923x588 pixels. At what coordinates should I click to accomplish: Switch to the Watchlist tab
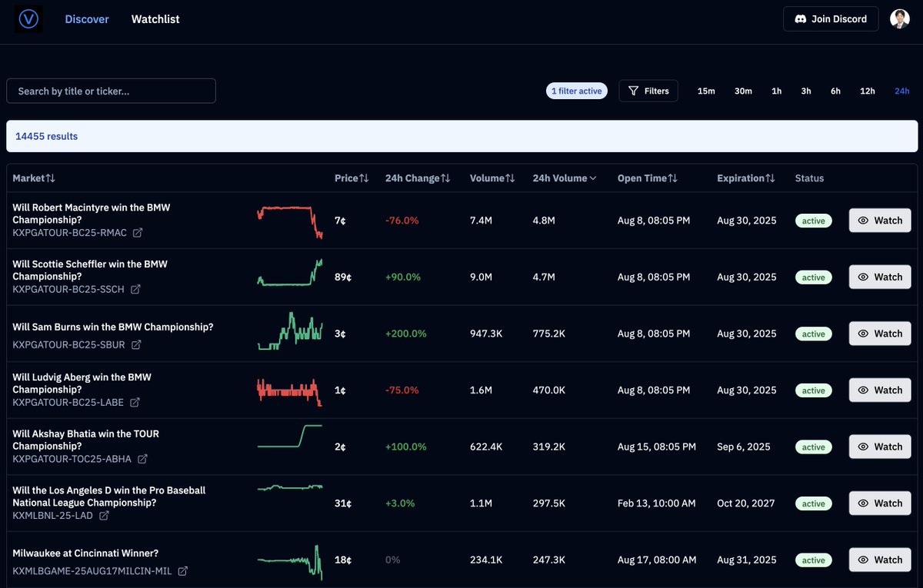pyautogui.click(x=155, y=19)
